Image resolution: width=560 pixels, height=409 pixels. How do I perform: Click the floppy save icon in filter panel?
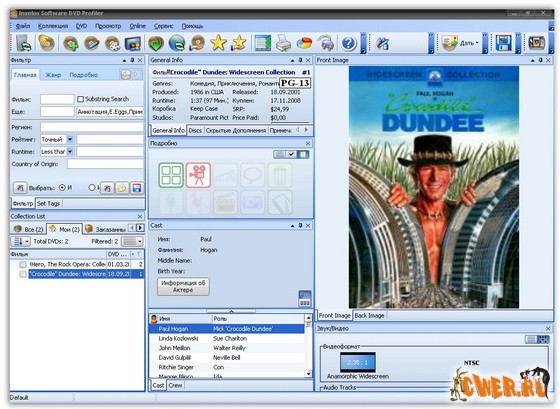tap(137, 188)
